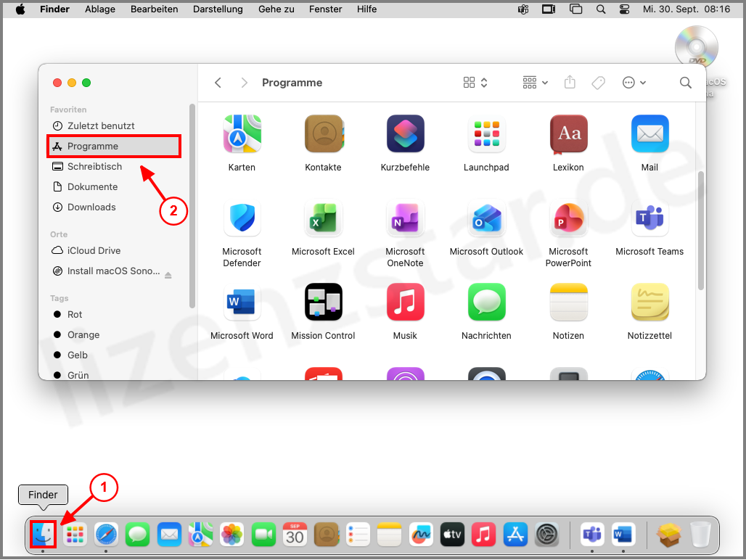Open Reminders from the Dock
The width and height of the screenshot is (746, 560).
click(x=358, y=535)
